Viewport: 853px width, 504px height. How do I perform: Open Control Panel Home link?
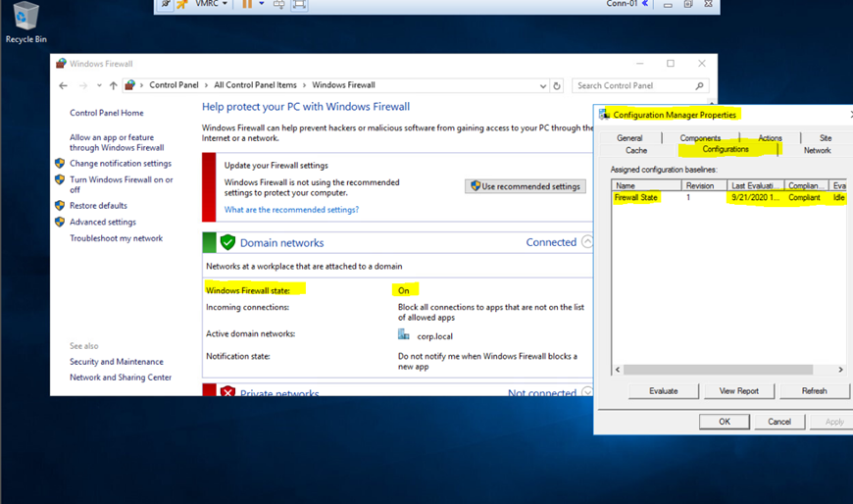[107, 113]
